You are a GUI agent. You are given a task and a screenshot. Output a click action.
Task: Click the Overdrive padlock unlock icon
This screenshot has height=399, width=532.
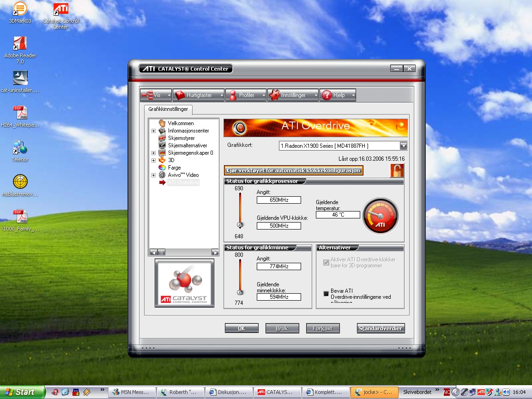tap(397, 170)
